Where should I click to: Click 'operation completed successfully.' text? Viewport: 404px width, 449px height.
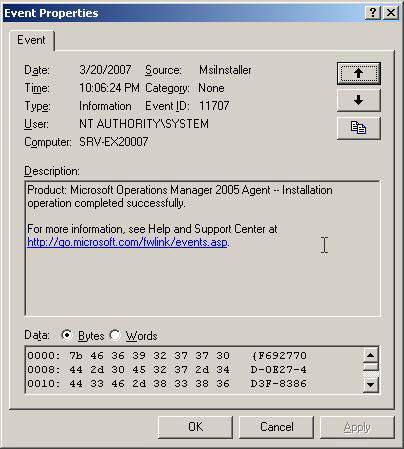click(x=106, y=203)
